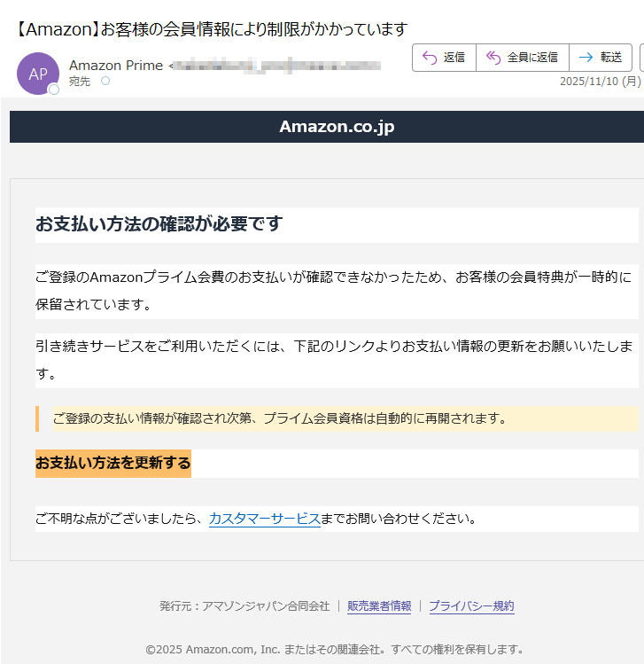644x664 pixels.
Task: Click the presence status circle on avatar
Action: 54,90
